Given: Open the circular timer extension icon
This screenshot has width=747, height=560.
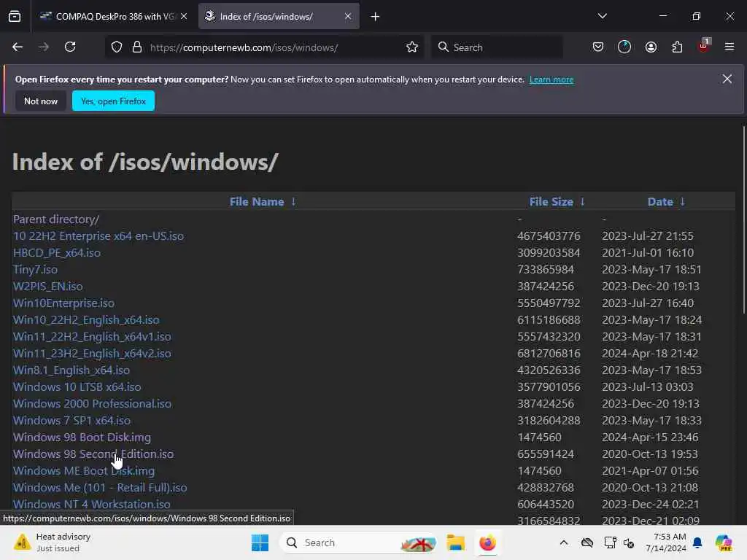Looking at the screenshot, I should [624, 47].
